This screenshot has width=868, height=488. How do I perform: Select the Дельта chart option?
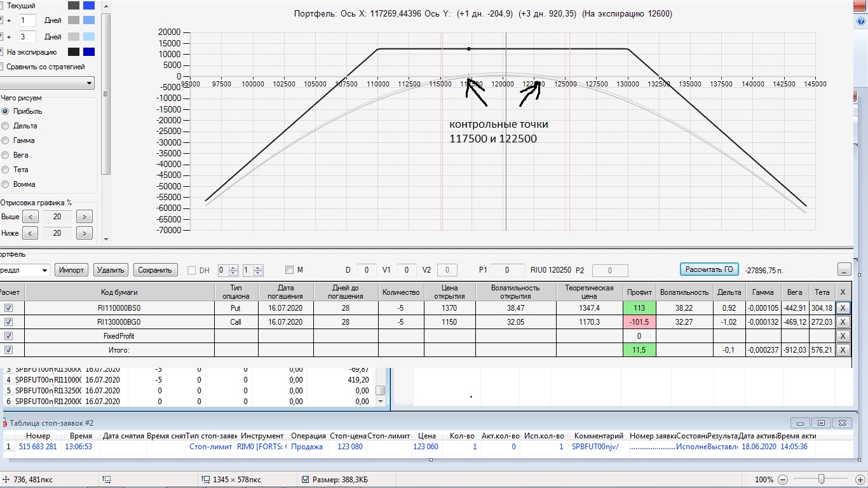point(6,126)
